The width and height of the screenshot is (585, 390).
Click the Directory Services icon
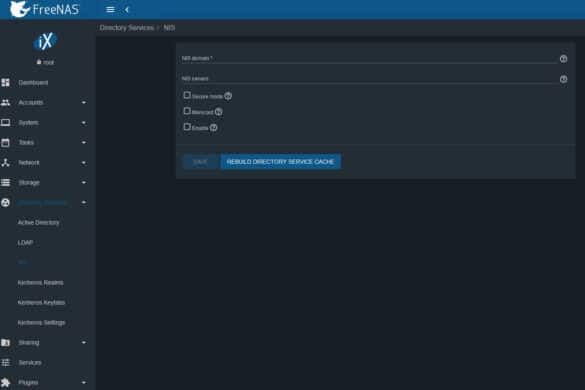coord(6,203)
